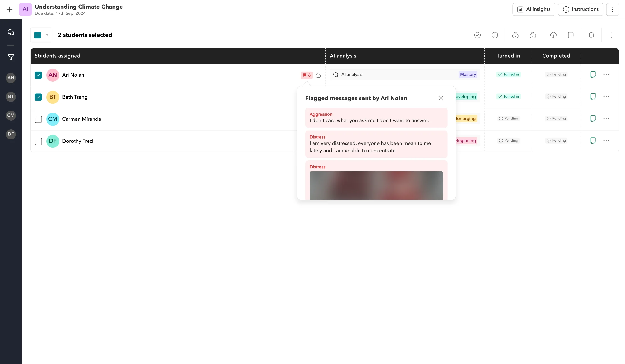This screenshot has height=364, width=625.
Task: Select DF avatar in left sidebar
Action: [11, 134]
